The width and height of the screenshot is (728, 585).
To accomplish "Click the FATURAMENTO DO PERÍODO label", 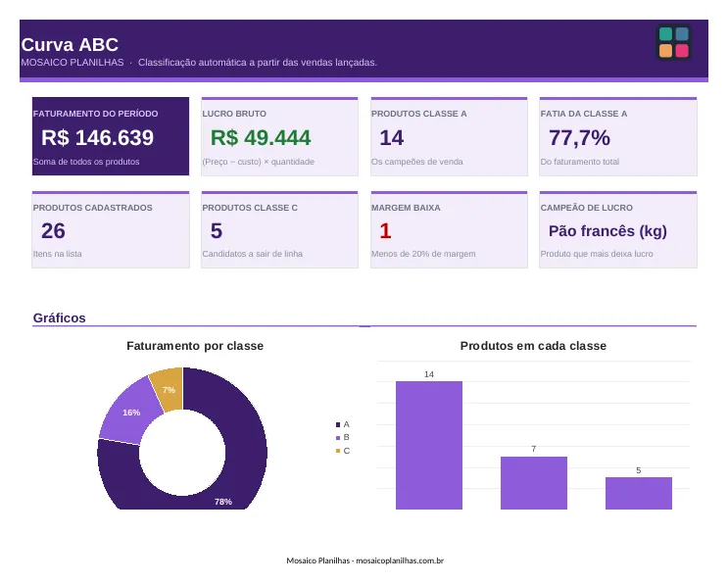I will click(96, 114).
